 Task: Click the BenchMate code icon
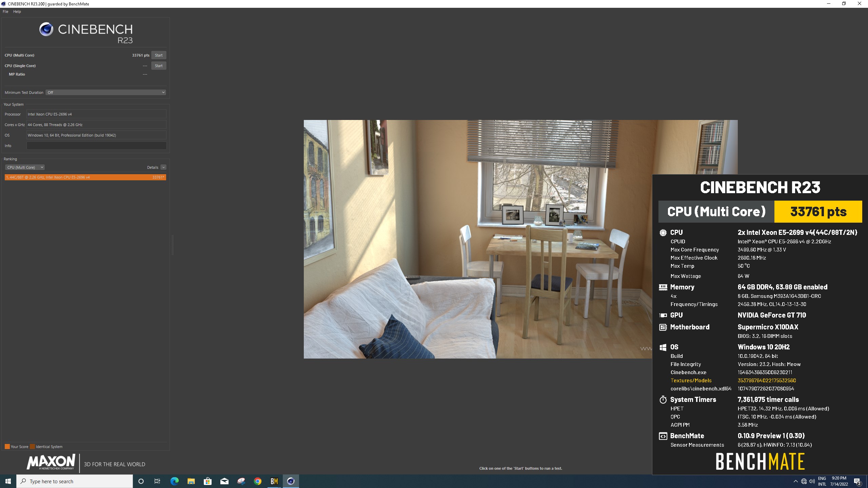tap(663, 436)
